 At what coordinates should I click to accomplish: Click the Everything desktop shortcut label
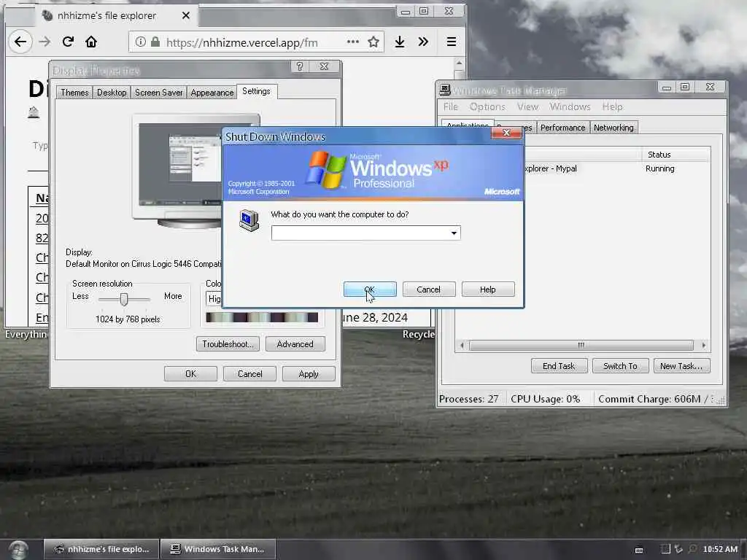(26, 334)
